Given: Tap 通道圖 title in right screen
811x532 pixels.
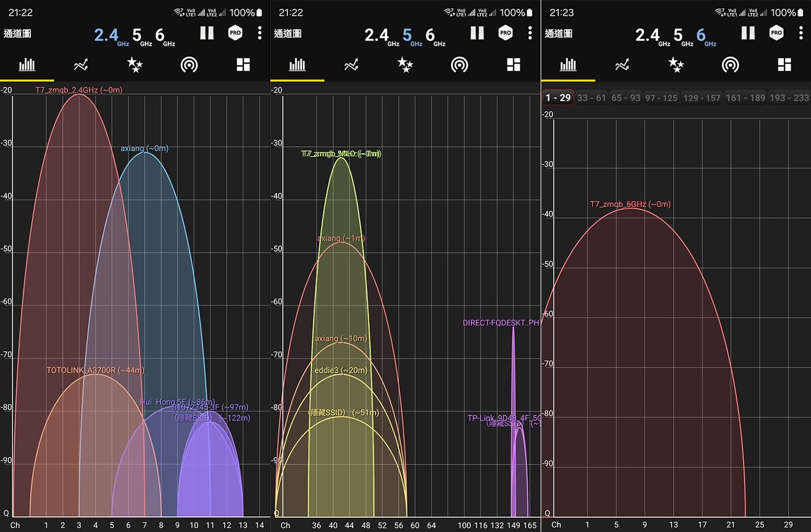Looking at the screenshot, I should pyautogui.click(x=559, y=34).
